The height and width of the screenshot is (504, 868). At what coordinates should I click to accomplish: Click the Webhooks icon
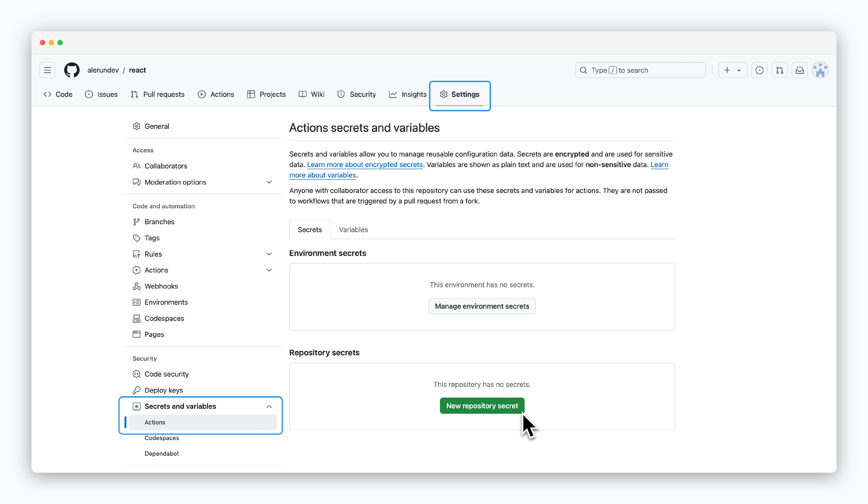[136, 286]
